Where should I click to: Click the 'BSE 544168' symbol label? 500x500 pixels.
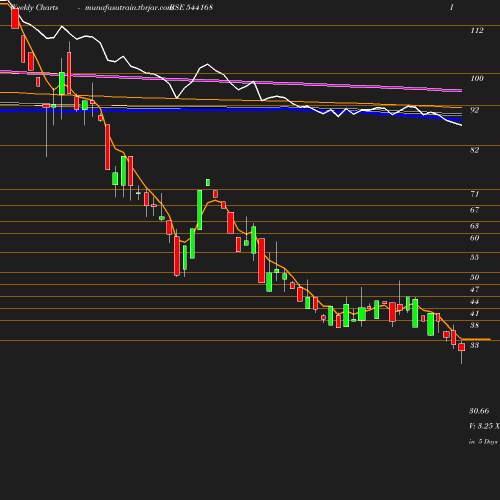click(191, 7)
